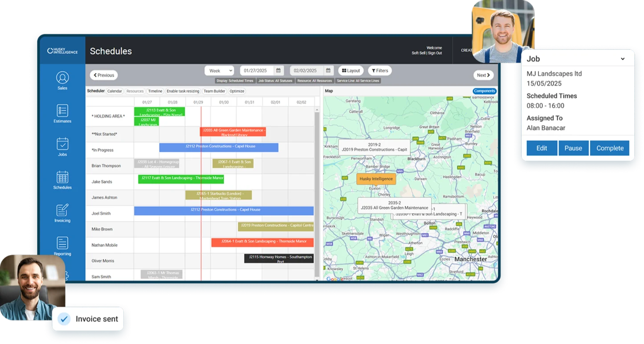Screen dimensions: 644x344
Task: Click the Sign Out link
Action: tap(435, 53)
